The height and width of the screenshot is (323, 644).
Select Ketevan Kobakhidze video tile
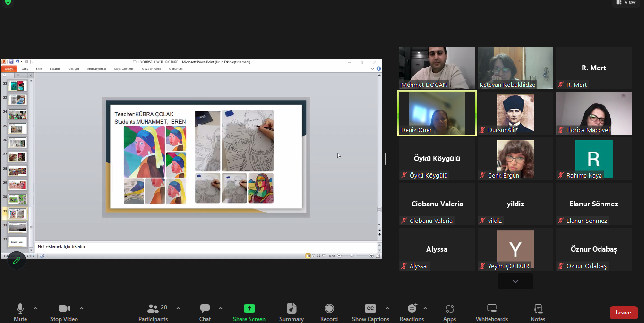pos(515,68)
